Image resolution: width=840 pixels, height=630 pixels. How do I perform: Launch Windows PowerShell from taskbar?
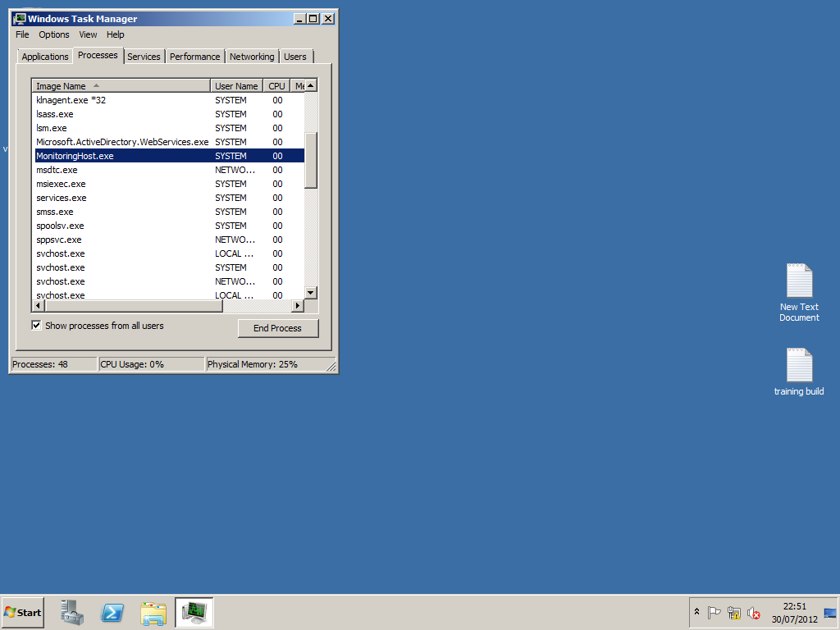tap(112, 612)
